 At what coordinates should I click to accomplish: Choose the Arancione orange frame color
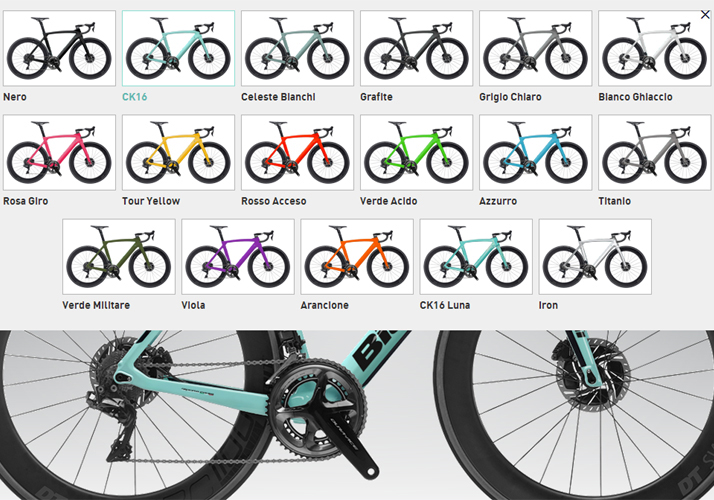tap(357, 257)
